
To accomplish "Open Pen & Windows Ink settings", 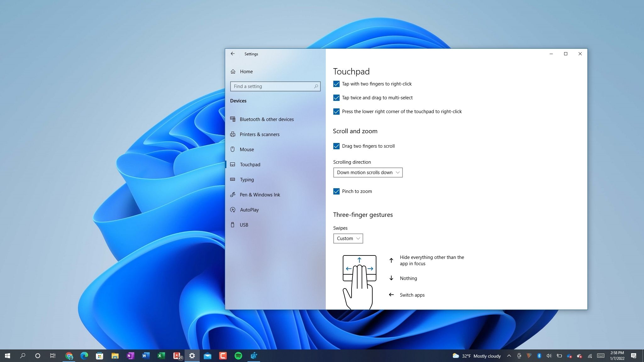I will tap(260, 195).
